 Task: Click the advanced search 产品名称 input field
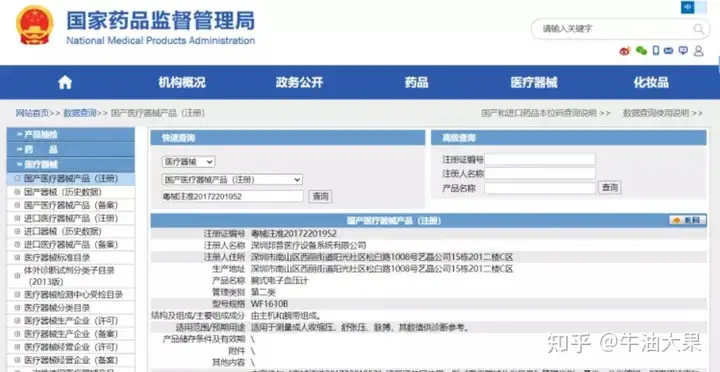tap(540, 188)
